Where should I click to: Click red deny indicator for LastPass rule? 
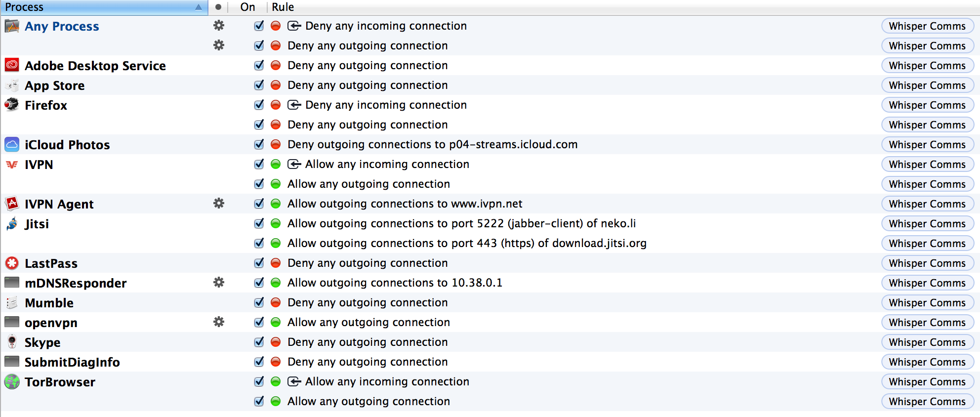pyautogui.click(x=276, y=263)
